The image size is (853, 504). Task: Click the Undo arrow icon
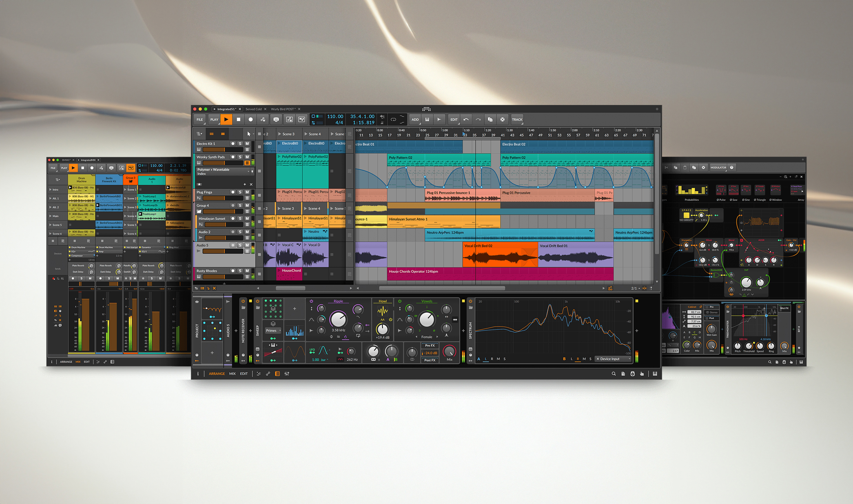[466, 120]
